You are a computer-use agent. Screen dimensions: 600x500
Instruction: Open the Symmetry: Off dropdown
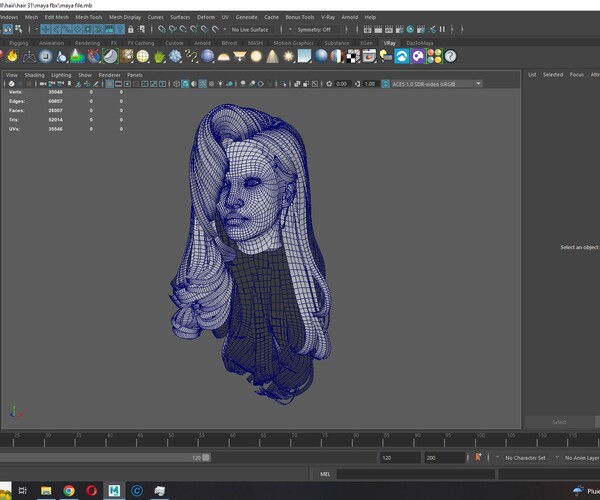tap(318, 29)
